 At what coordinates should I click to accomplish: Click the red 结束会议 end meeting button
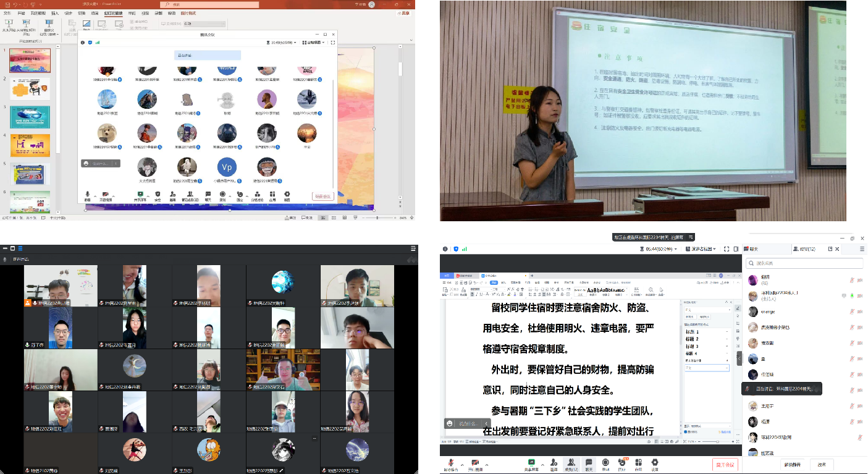pyautogui.click(x=322, y=196)
